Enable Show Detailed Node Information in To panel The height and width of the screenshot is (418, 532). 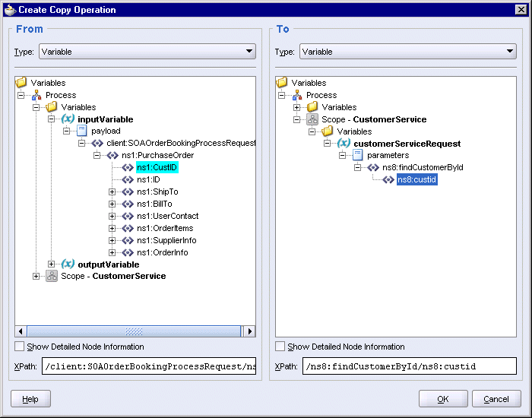(x=280, y=347)
